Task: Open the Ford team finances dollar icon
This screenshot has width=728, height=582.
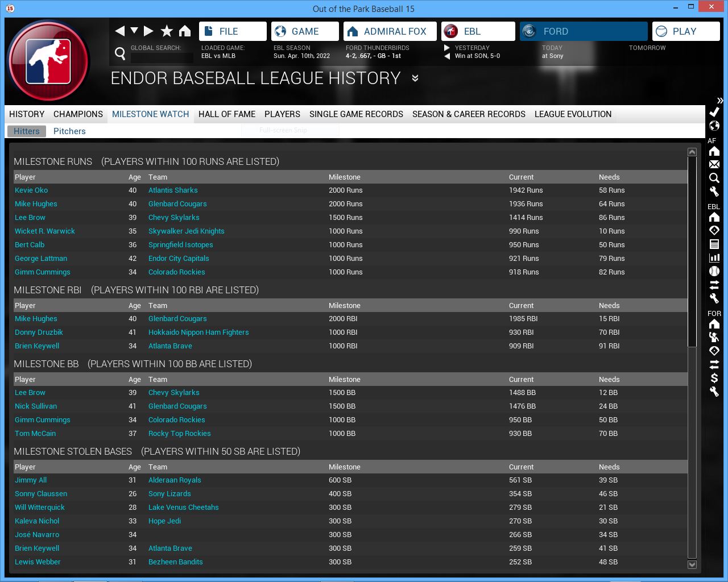Action: tap(714, 378)
